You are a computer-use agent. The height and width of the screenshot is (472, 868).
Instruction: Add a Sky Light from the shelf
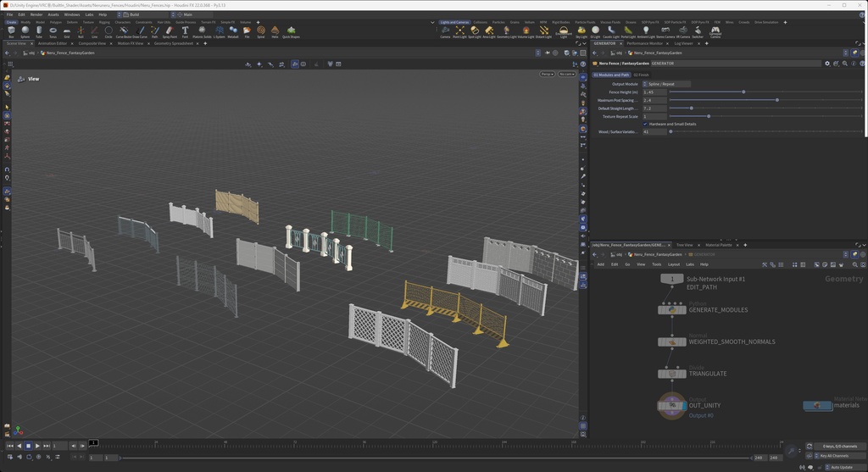[581, 32]
